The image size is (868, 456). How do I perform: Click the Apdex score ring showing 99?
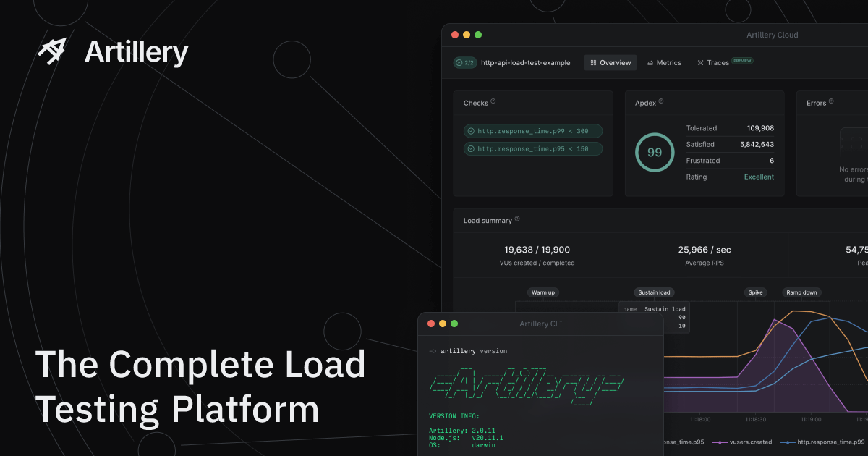[x=655, y=153]
